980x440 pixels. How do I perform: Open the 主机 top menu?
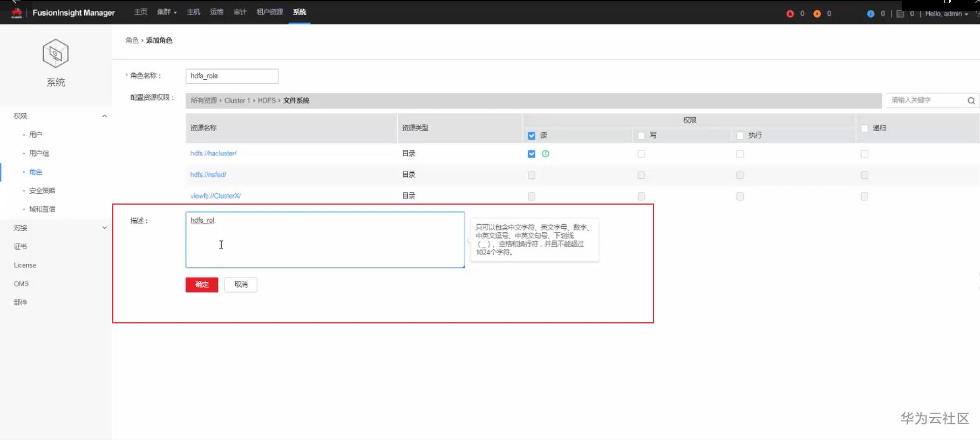pyautogui.click(x=193, y=12)
